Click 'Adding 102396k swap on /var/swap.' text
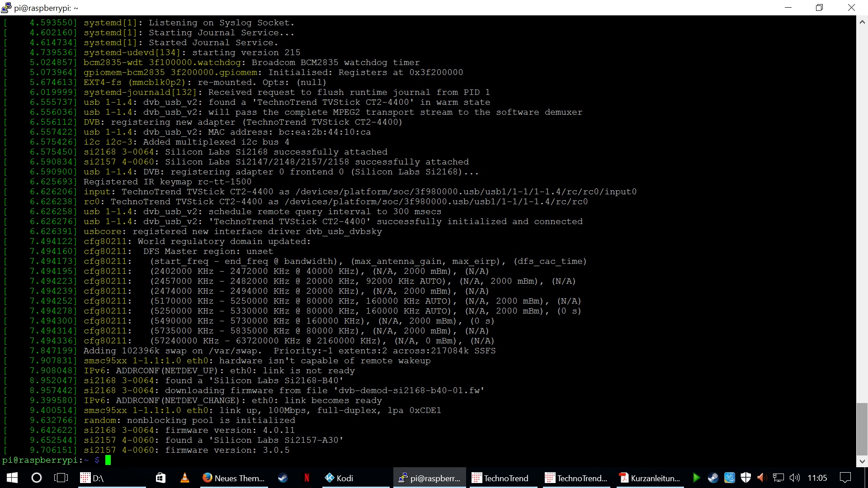Image resolution: width=868 pixels, height=488 pixels. tap(172, 351)
